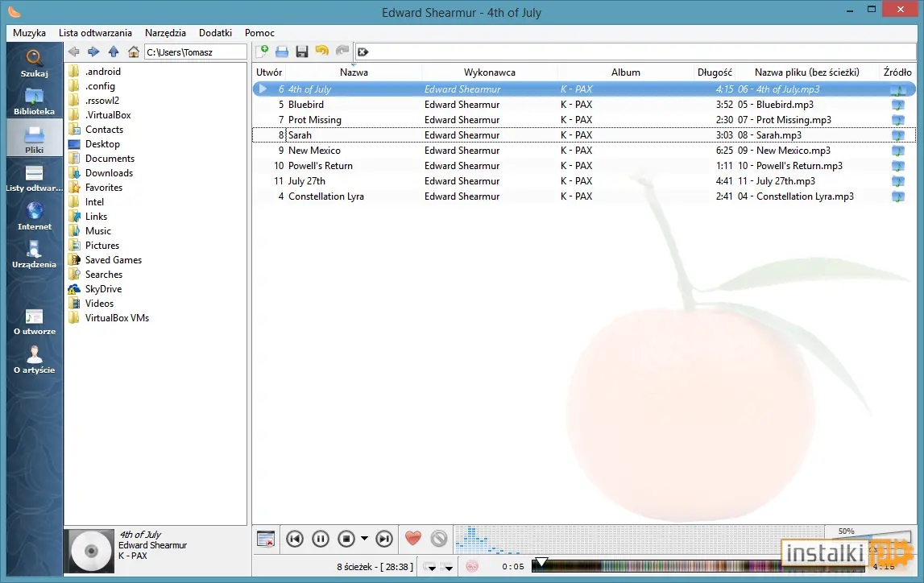Select the VirtualBox VMs folder
Screen dimensions: 924x583
[x=118, y=317]
